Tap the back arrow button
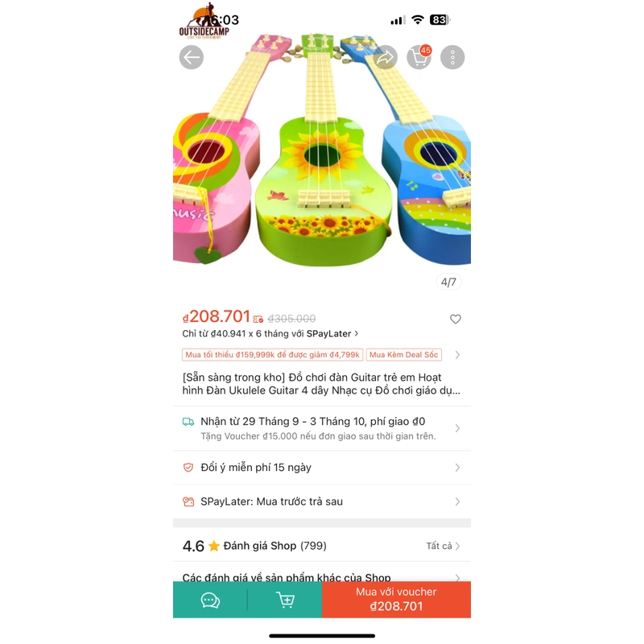 tap(192, 57)
